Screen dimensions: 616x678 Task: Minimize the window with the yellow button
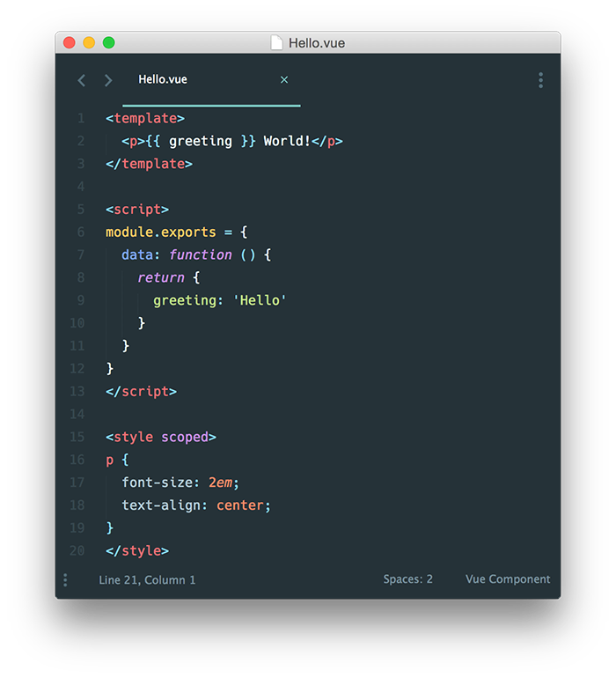89,42
